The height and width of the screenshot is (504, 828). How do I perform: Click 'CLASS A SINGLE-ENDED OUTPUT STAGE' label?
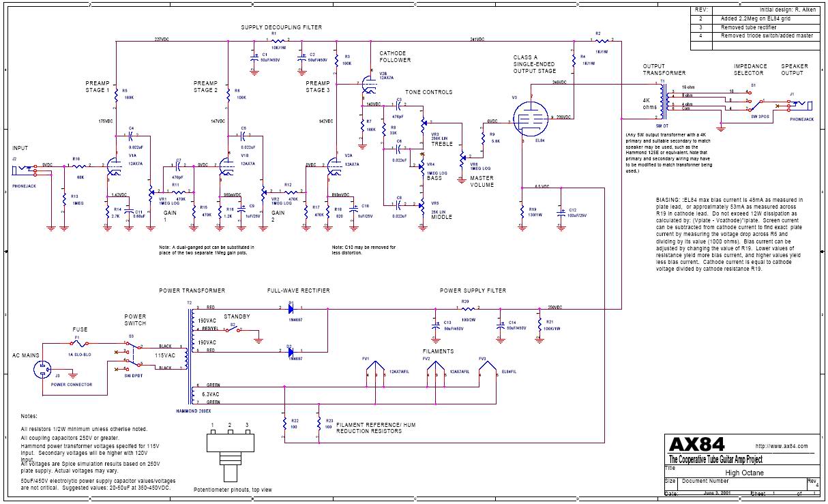tap(534, 63)
